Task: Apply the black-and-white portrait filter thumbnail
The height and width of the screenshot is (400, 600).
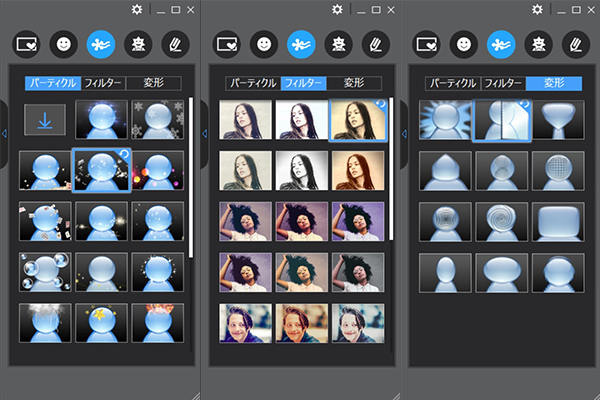Action: click(x=301, y=170)
